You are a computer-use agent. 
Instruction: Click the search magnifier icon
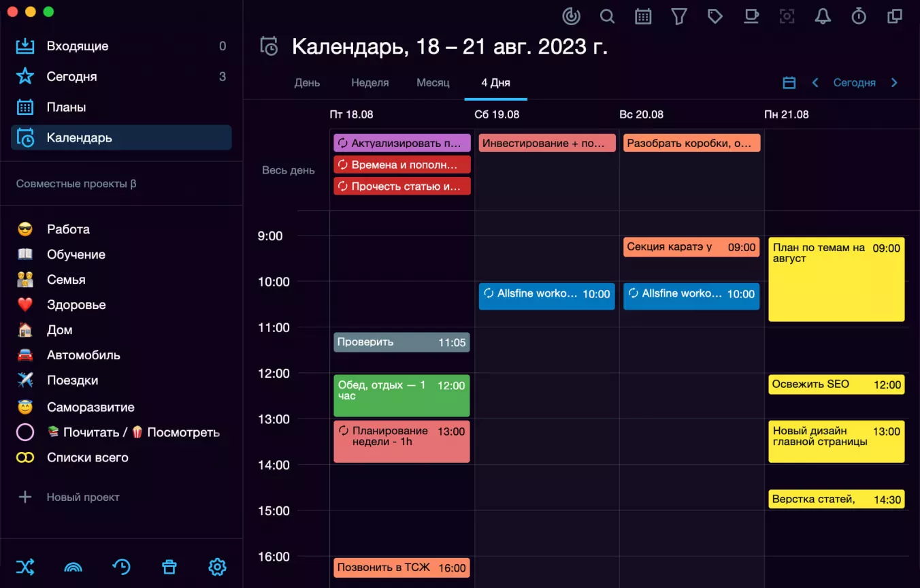607,16
